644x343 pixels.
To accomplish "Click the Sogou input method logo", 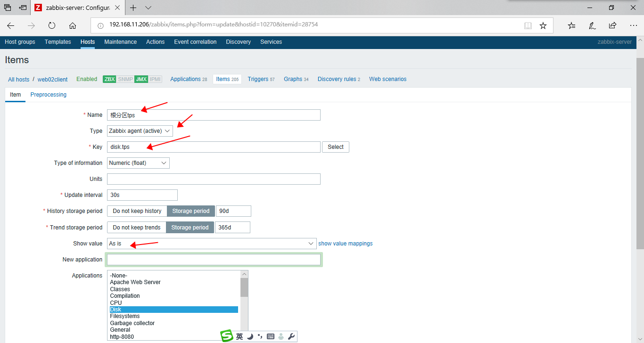I will point(227,336).
